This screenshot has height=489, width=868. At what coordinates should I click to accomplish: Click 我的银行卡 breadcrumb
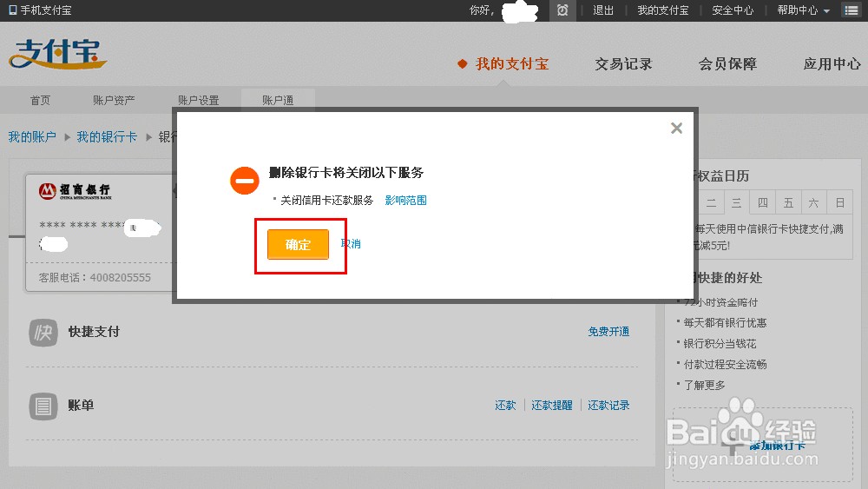point(107,136)
